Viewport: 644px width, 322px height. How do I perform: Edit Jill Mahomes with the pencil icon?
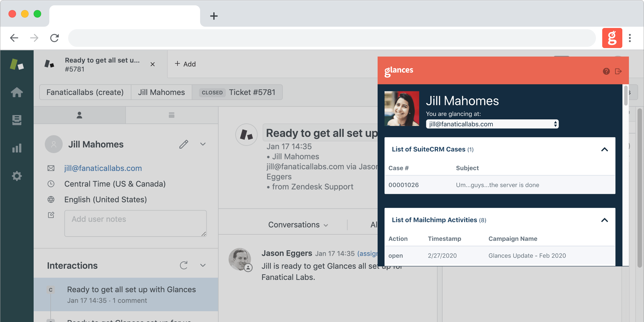[x=184, y=144]
